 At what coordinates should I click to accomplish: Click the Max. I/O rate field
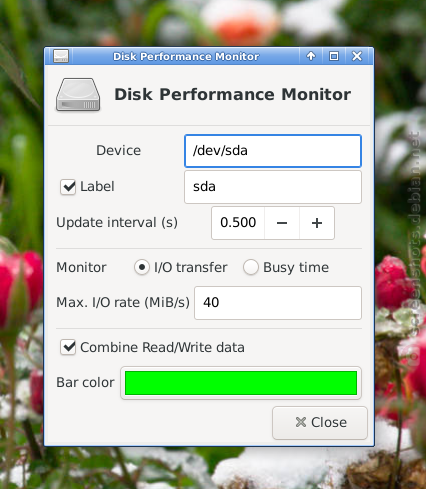point(278,303)
